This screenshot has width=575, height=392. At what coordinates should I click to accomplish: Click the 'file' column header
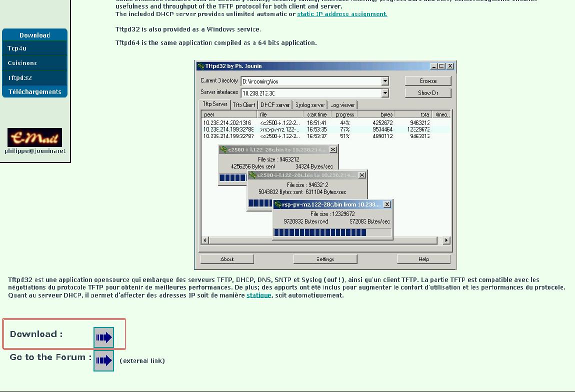tap(280, 114)
